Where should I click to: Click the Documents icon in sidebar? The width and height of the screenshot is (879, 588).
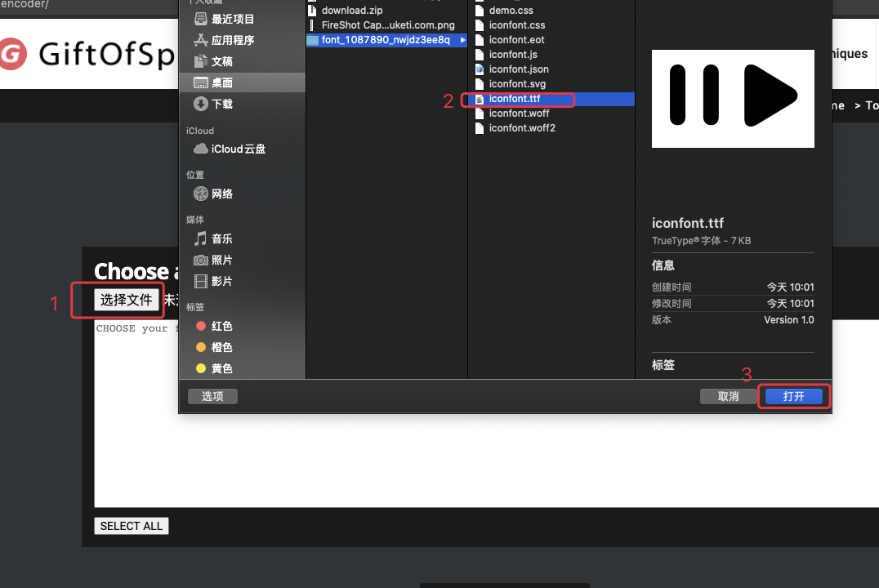[201, 61]
